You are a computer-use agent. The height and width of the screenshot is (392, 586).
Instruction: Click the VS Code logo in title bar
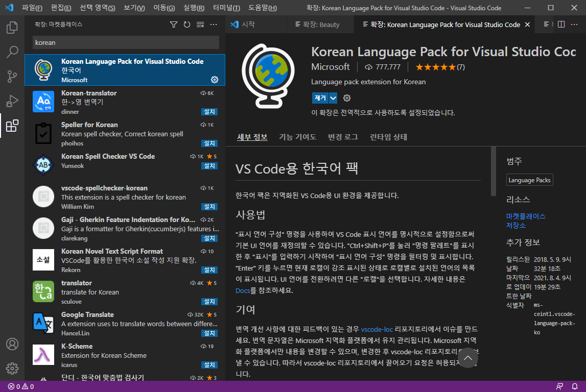(x=9, y=8)
